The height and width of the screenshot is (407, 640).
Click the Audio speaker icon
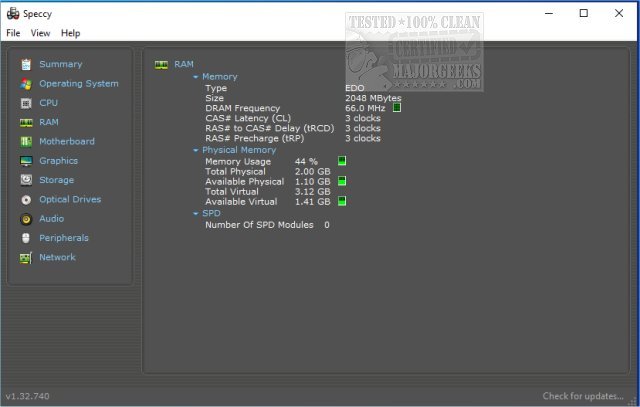coord(26,219)
